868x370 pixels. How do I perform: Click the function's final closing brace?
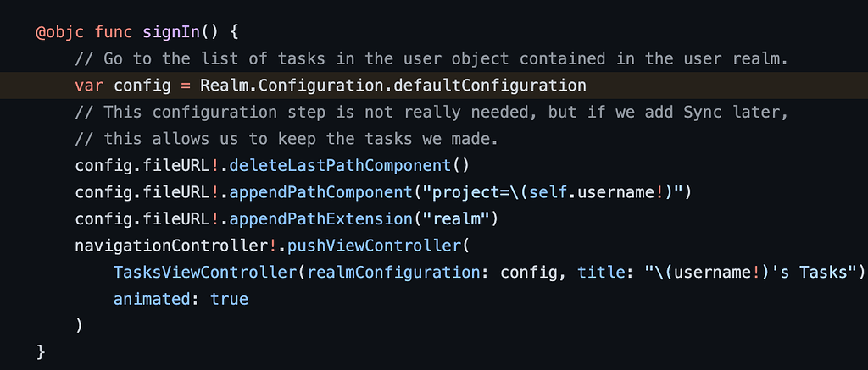42,351
